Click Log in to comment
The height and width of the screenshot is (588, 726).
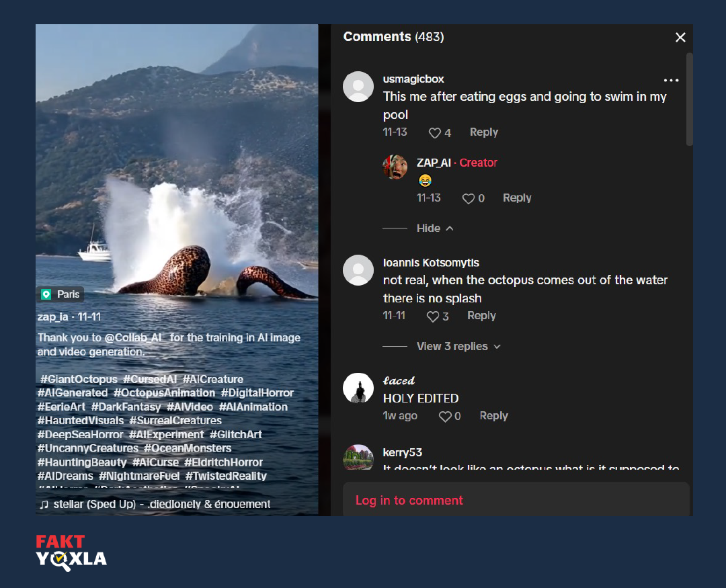click(x=409, y=500)
